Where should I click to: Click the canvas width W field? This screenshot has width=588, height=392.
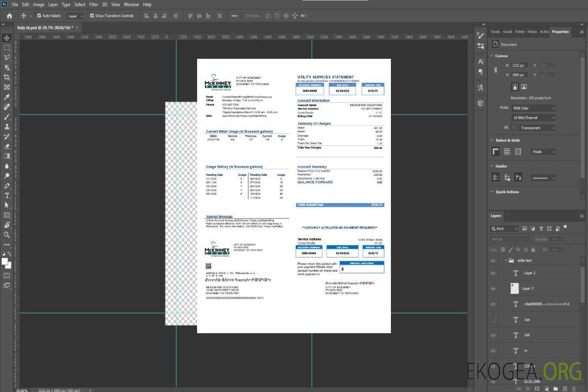tap(519, 65)
